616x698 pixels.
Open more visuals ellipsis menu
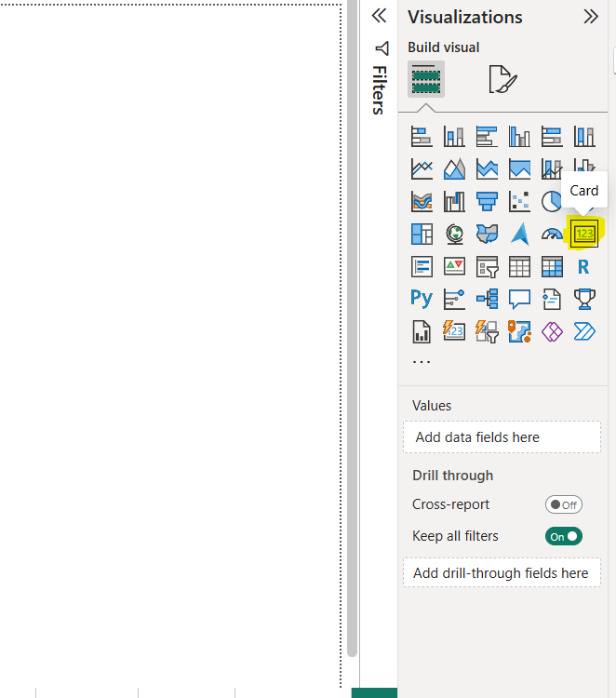coord(422,362)
